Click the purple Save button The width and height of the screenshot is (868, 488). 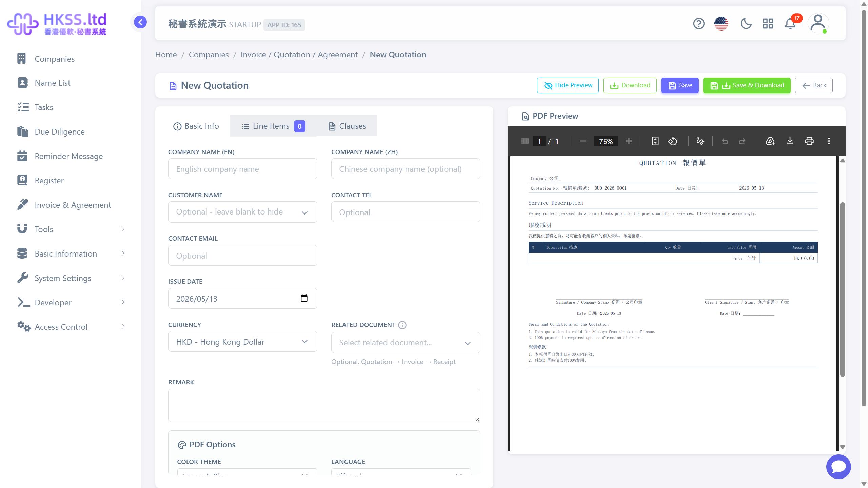tap(680, 85)
